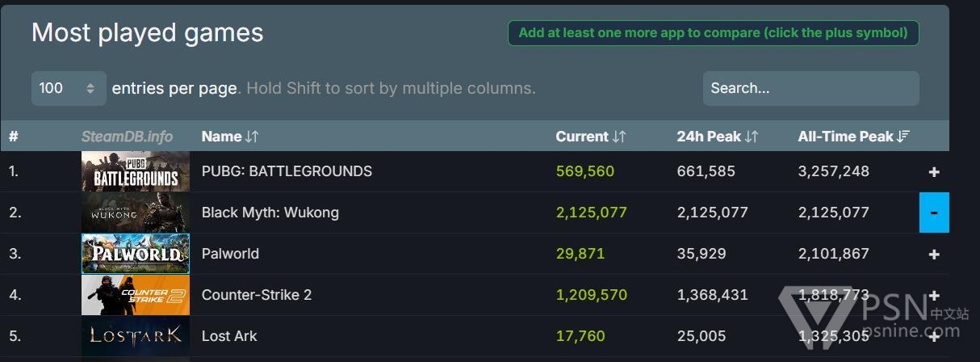
Task: Sort by All-Time Peak column
Action: coord(854,137)
